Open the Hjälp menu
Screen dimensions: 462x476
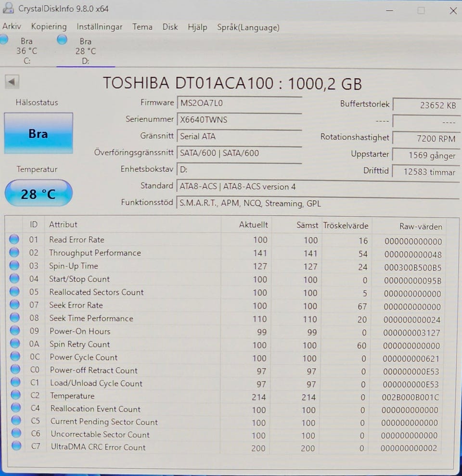pos(197,27)
